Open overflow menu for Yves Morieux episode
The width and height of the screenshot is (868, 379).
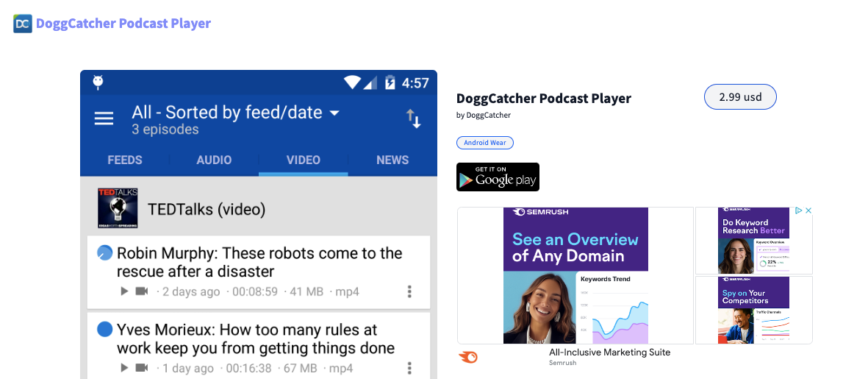pos(409,368)
